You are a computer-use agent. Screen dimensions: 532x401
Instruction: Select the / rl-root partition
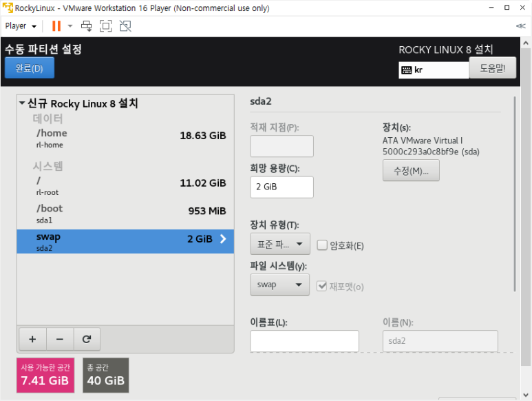tap(125, 186)
